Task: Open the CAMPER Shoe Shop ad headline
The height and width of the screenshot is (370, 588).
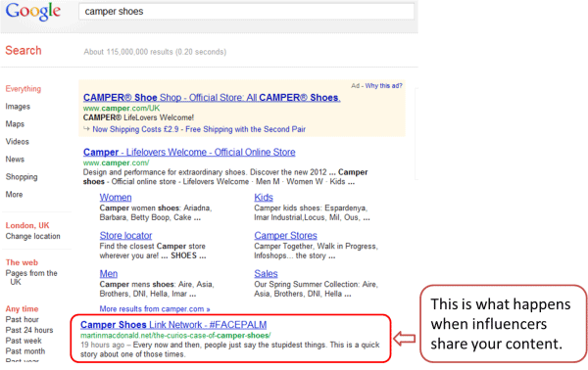Action: tap(212, 98)
